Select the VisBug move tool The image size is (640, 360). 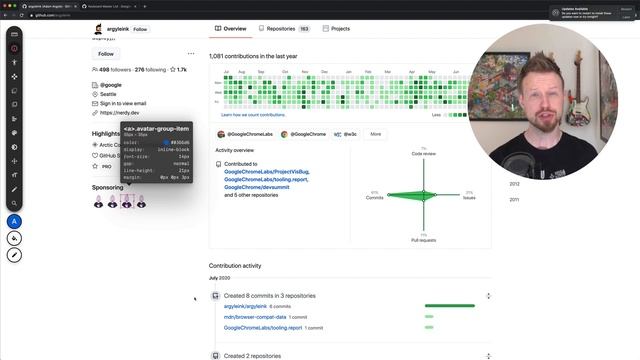tap(14, 77)
